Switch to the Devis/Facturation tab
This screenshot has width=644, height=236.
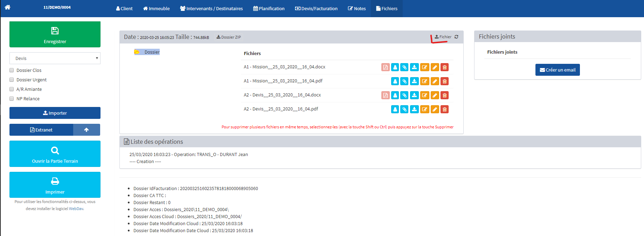click(x=316, y=8)
